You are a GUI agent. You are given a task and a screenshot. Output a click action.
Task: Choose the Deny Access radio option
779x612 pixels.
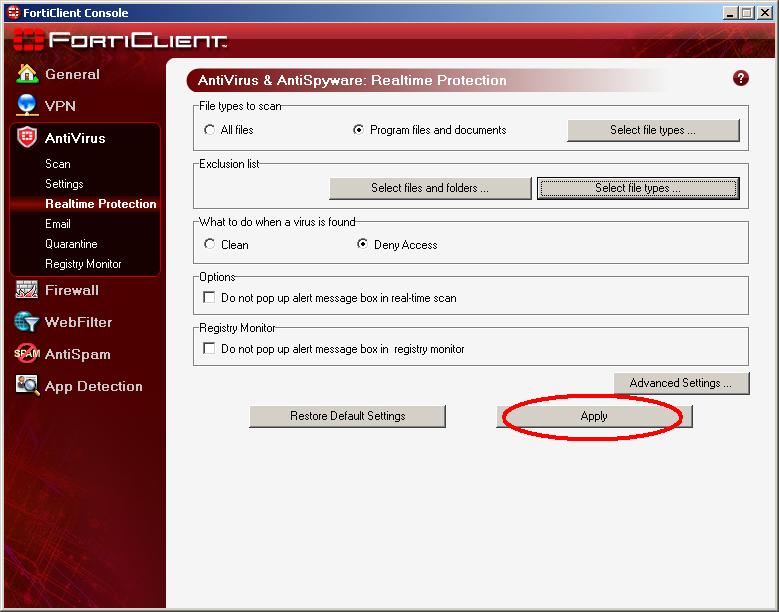[363, 244]
